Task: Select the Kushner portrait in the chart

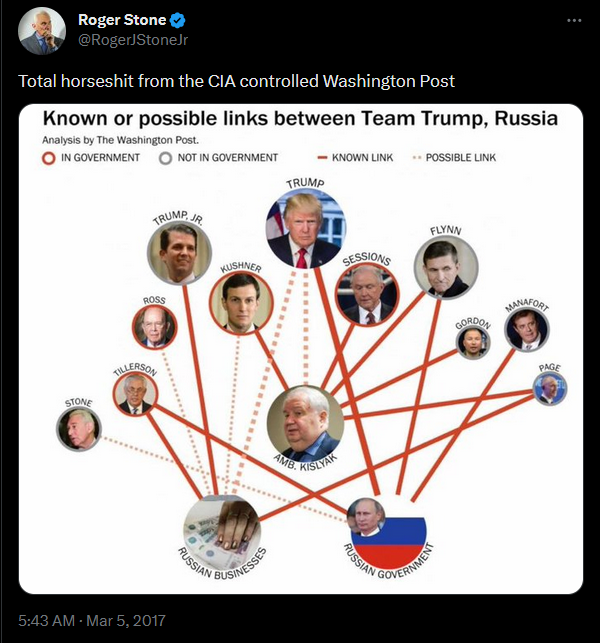Action: click(x=241, y=302)
